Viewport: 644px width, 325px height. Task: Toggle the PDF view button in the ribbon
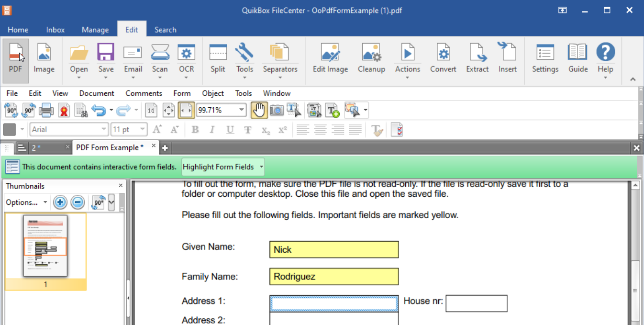click(x=16, y=58)
